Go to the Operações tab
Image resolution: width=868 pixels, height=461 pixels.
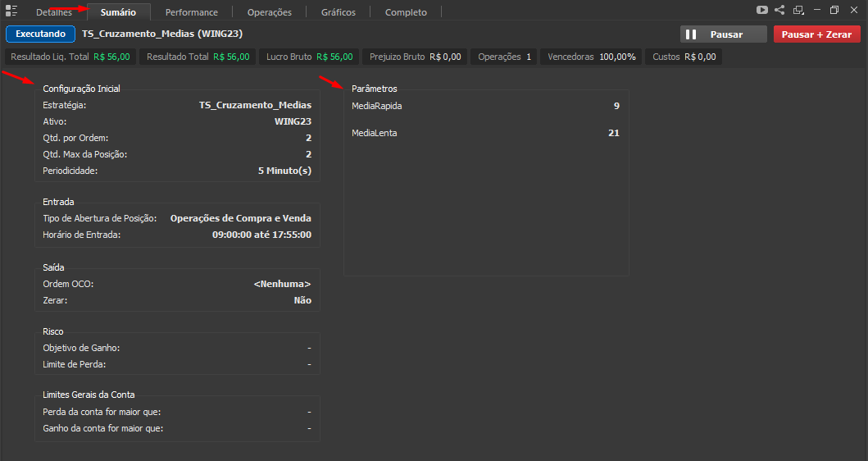point(270,12)
